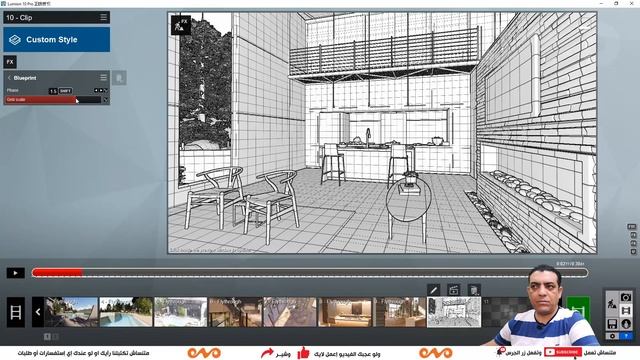Select page 1 of clip pages
Screen dimensions: 640x360
point(47,336)
